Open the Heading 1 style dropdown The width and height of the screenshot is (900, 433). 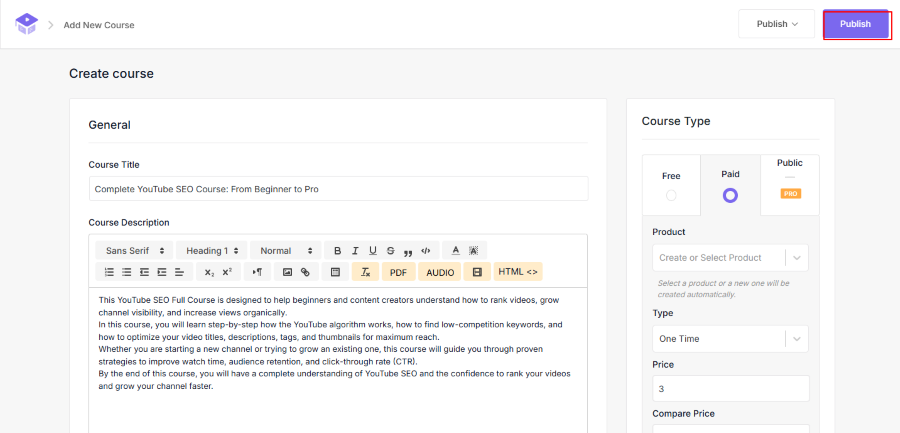[212, 251]
